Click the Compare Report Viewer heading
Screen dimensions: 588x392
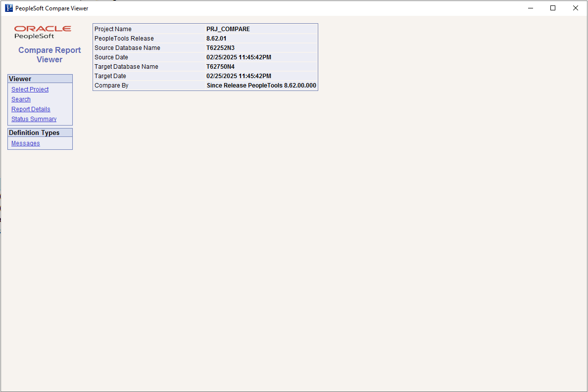49,54
